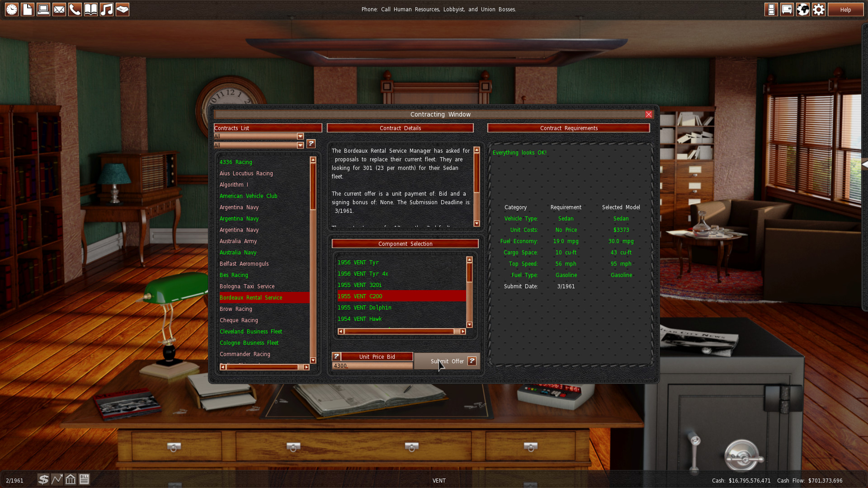Click the Unit Price Bid input field
Image resolution: width=868 pixels, height=488 pixels.
[x=373, y=365]
